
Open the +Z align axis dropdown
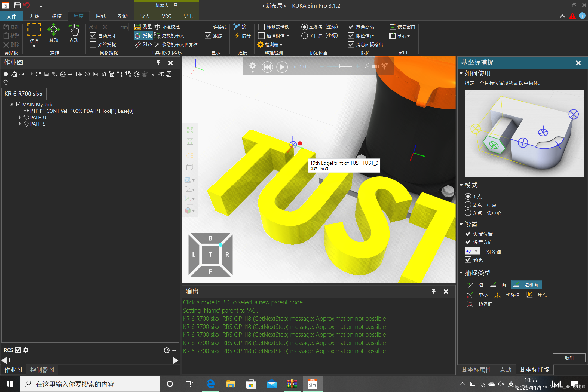472,251
